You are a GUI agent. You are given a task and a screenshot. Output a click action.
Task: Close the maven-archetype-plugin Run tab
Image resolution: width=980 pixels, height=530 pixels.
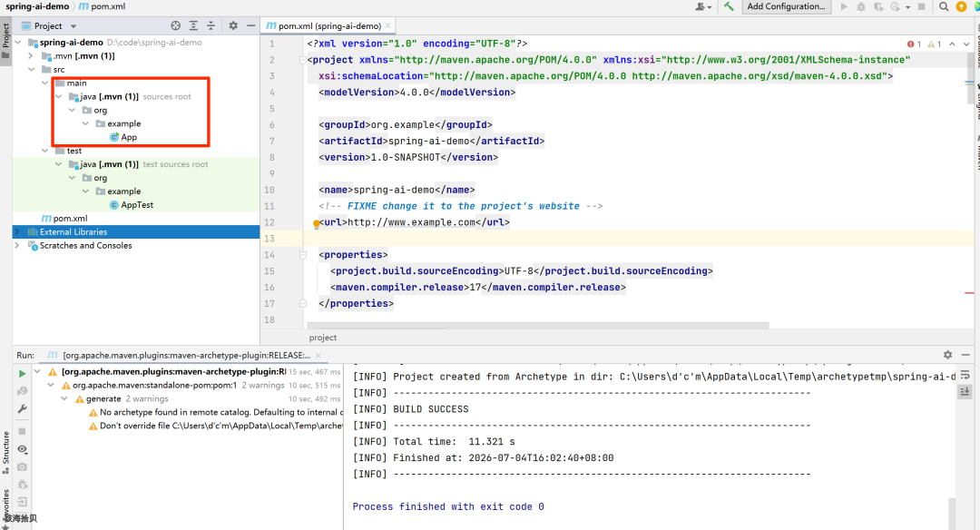[318, 355]
